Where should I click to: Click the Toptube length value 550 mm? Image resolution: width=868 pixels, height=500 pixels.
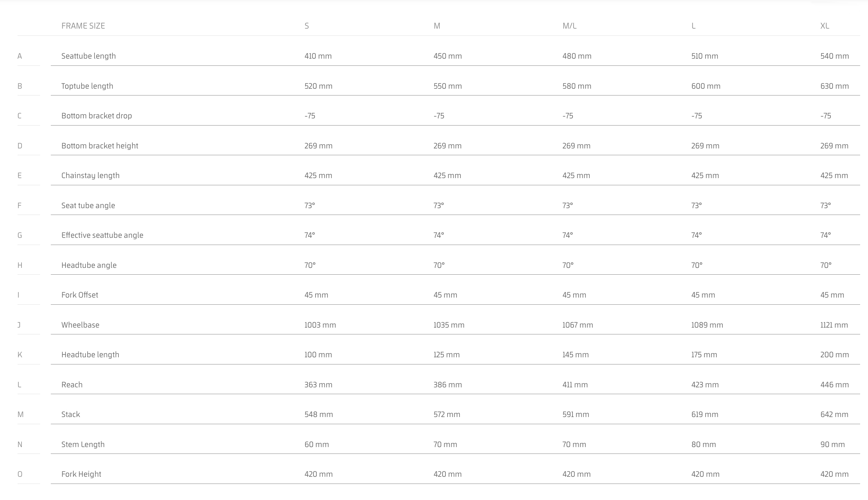point(448,86)
